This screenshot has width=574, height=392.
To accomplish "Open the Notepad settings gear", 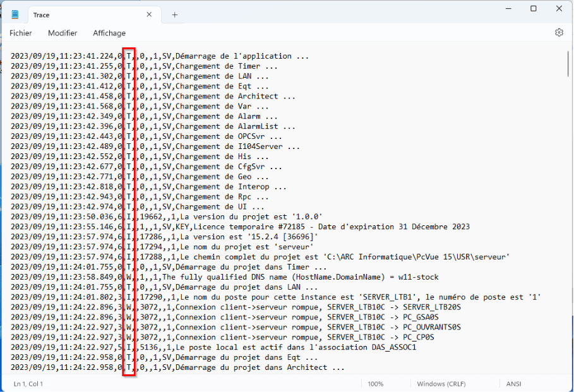I will 558,33.
